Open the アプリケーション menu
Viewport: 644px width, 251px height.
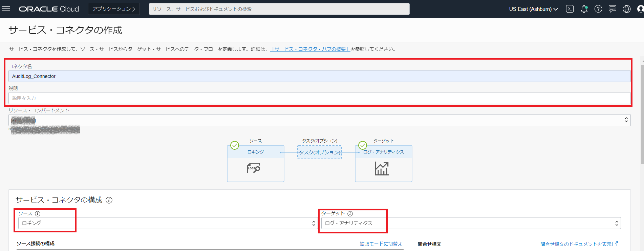click(x=114, y=9)
